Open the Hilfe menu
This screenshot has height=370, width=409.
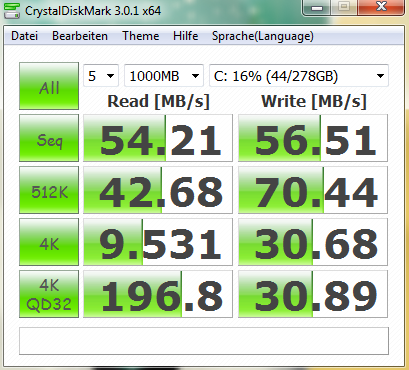(x=185, y=36)
